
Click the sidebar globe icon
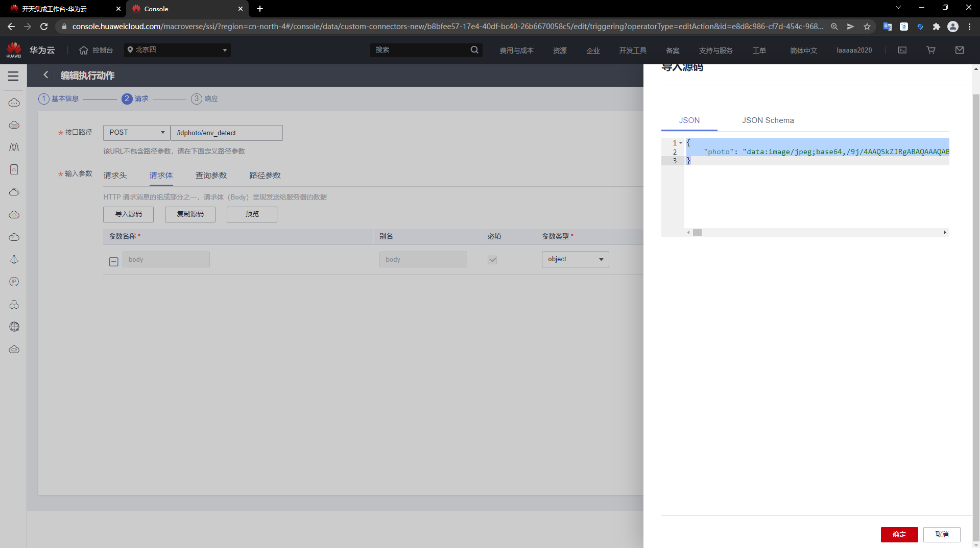(x=14, y=327)
